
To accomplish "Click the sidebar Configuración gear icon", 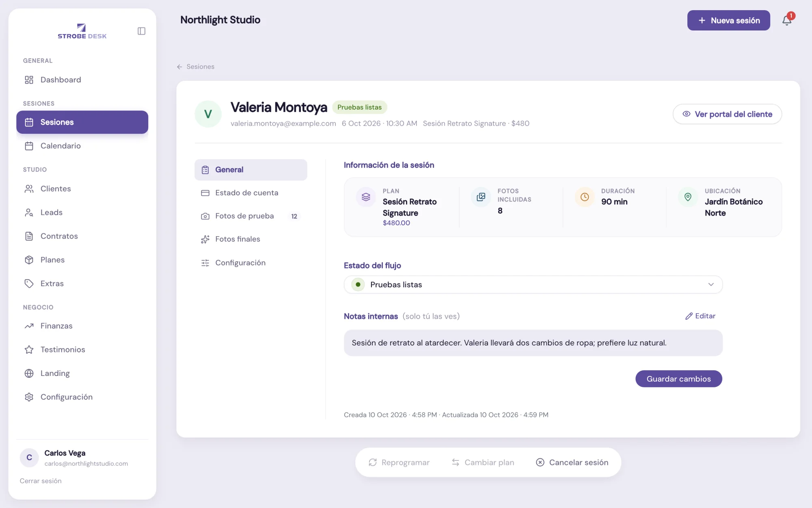I will point(29,397).
